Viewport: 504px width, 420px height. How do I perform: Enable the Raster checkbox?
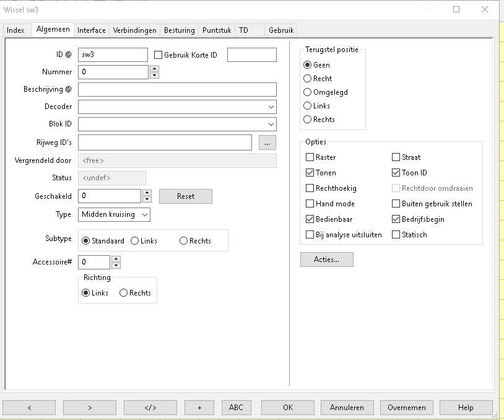(x=310, y=157)
